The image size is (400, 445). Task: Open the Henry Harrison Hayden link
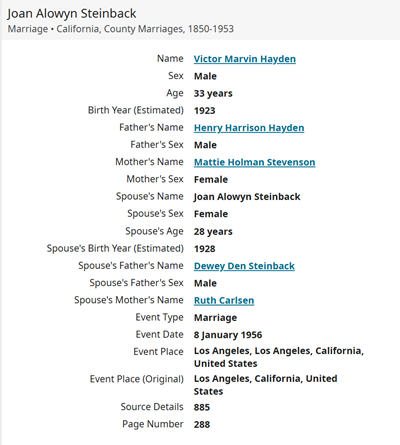click(x=249, y=128)
